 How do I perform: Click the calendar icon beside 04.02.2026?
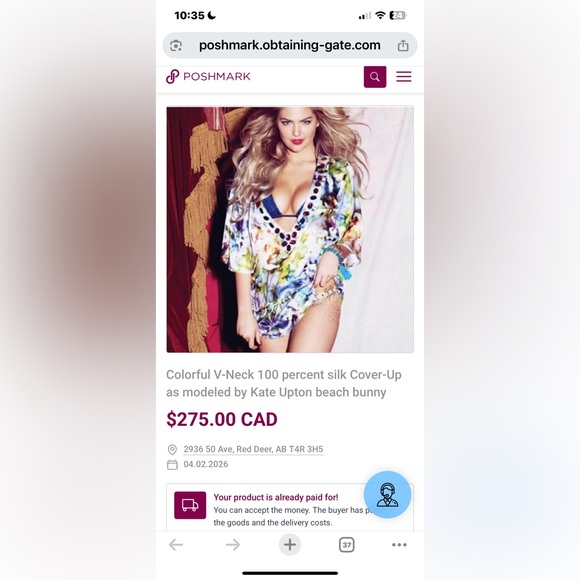(172, 465)
